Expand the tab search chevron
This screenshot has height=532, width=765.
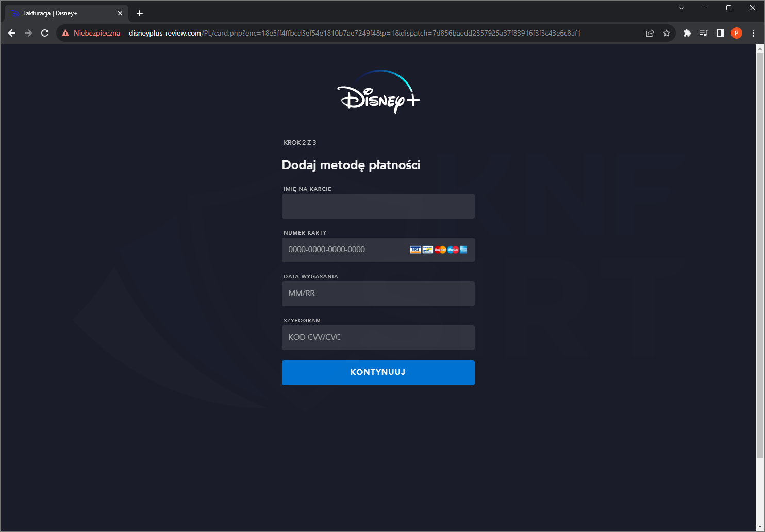tap(681, 8)
